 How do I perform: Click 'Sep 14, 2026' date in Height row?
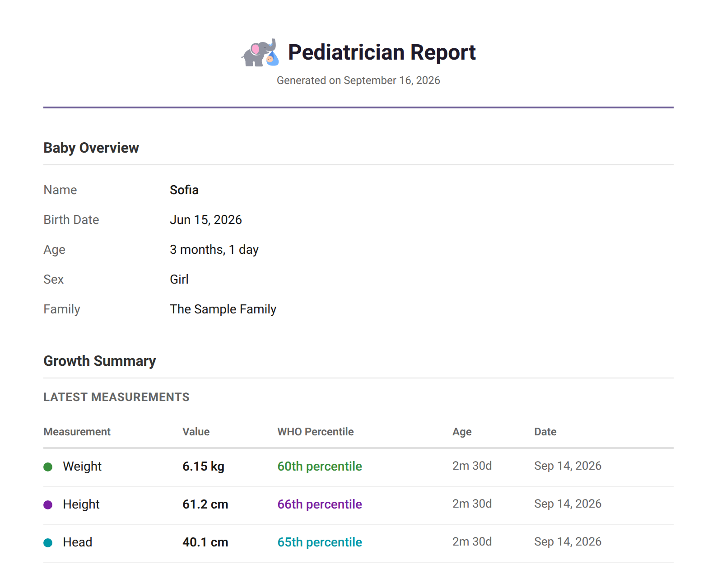tap(568, 504)
